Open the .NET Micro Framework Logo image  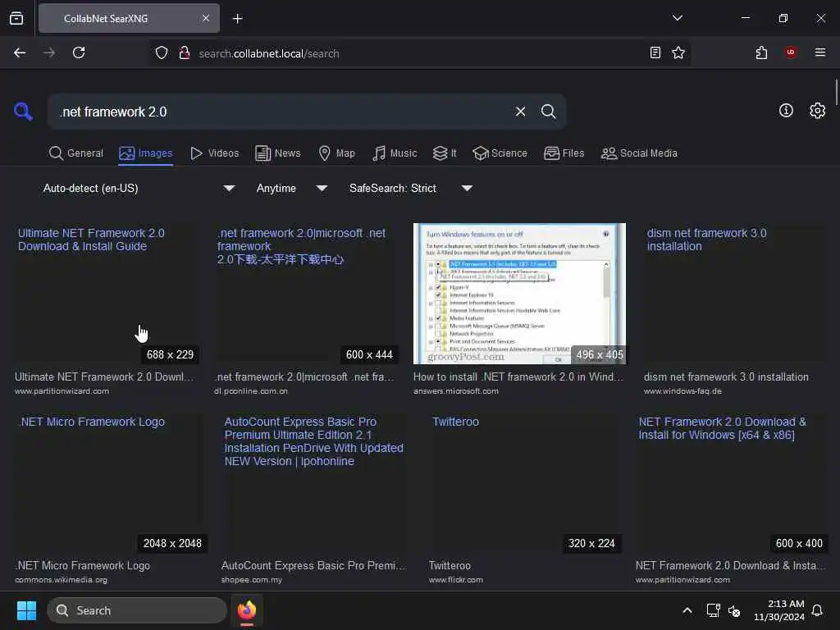111,482
